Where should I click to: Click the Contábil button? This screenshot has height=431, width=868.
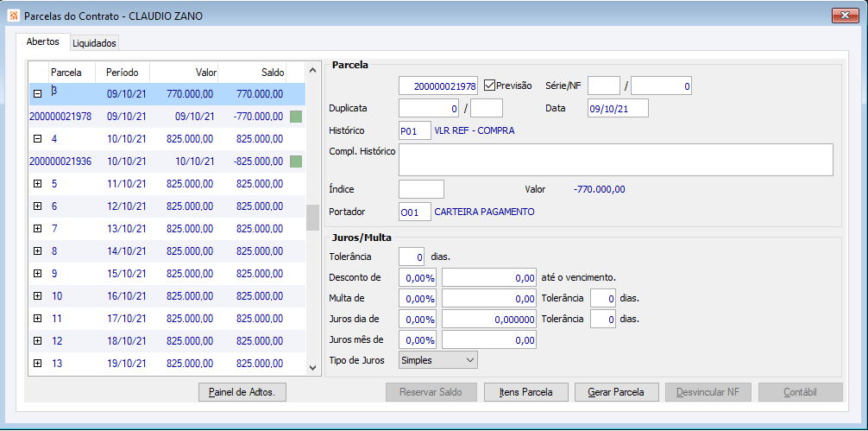coord(801,392)
